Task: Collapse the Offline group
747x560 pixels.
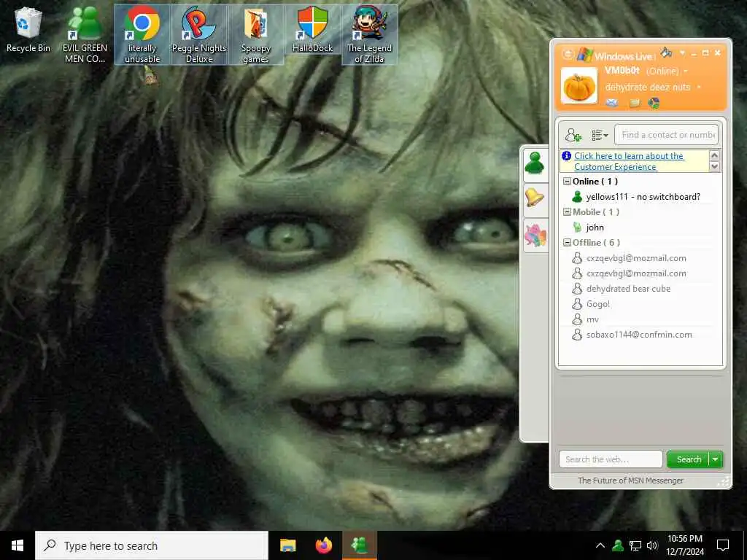Action: (x=567, y=242)
